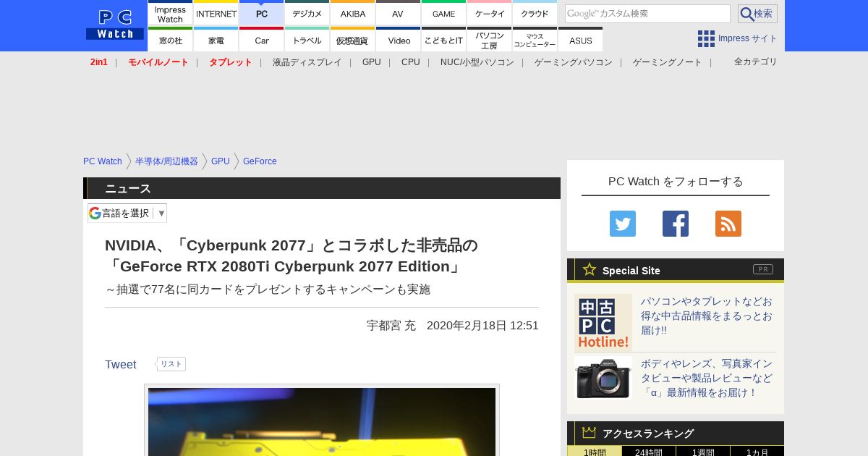This screenshot has height=456, width=868.
Task: Go to the ゲーミングパソコン category
Action: pyautogui.click(x=574, y=62)
